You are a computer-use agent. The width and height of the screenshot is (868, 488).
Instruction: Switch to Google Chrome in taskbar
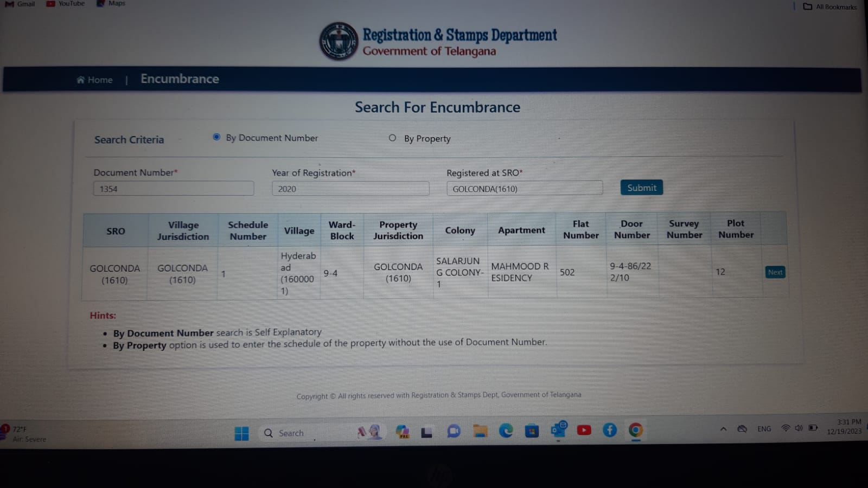635,431
